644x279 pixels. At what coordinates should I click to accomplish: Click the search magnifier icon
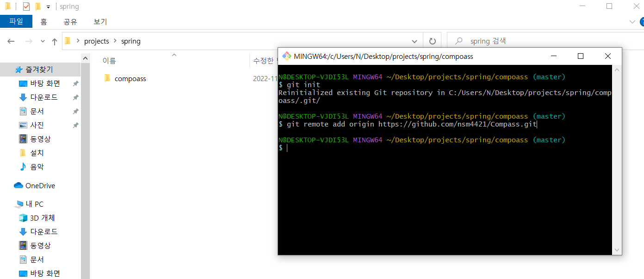pyautogui.click(x=458, y=41)
